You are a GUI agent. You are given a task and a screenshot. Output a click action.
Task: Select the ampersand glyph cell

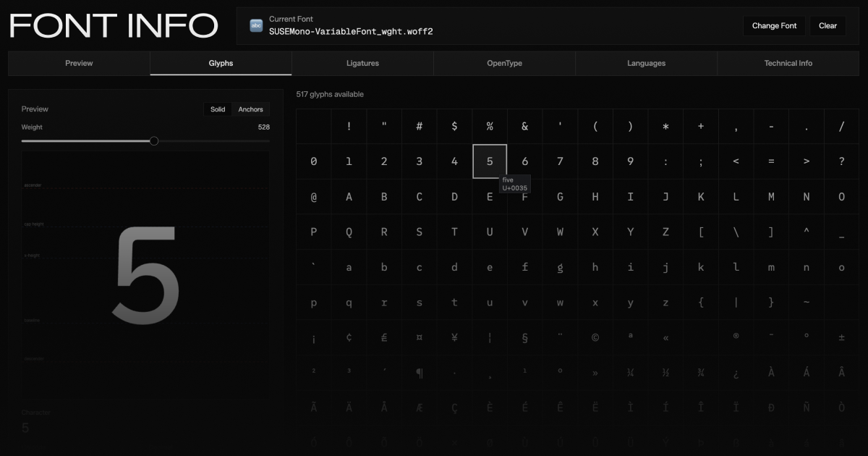pyautogui.click(x=524, y=127)
